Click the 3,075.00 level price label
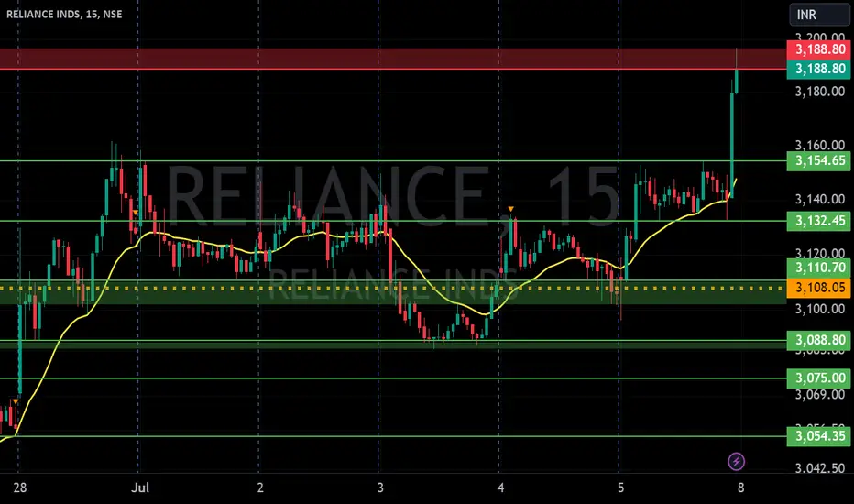 tap(818, 378)
